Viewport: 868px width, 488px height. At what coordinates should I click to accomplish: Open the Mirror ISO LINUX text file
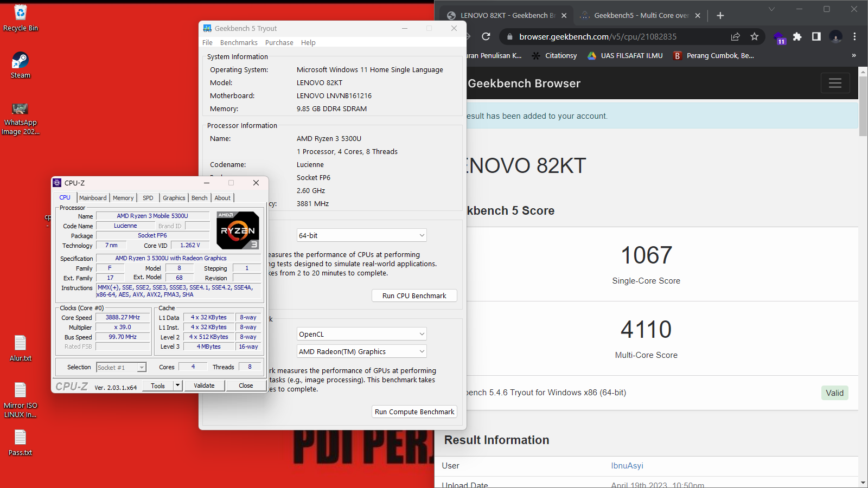tap(20, 400)
